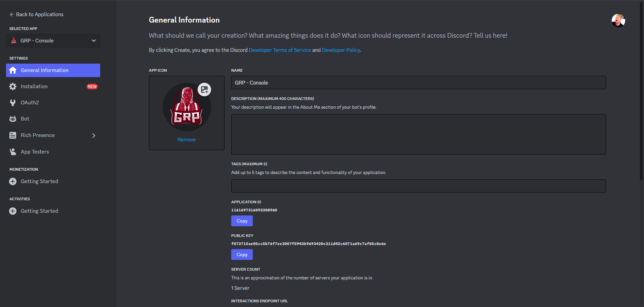
Task: Focus the Name input field
Action: 418,82
